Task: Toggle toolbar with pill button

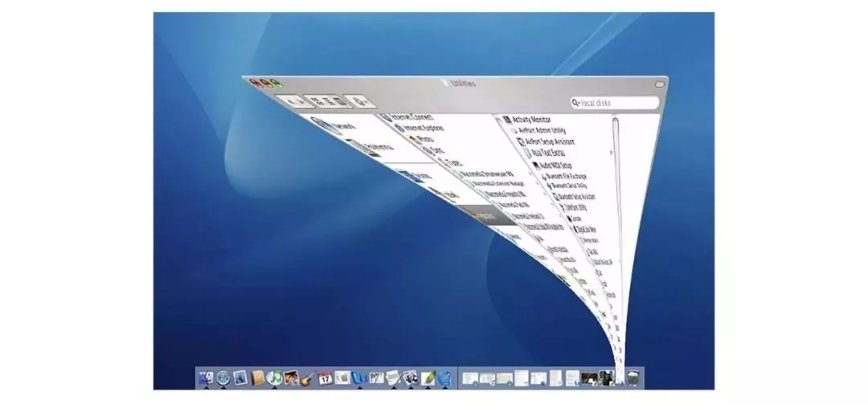Action: [x=659, y=84]
